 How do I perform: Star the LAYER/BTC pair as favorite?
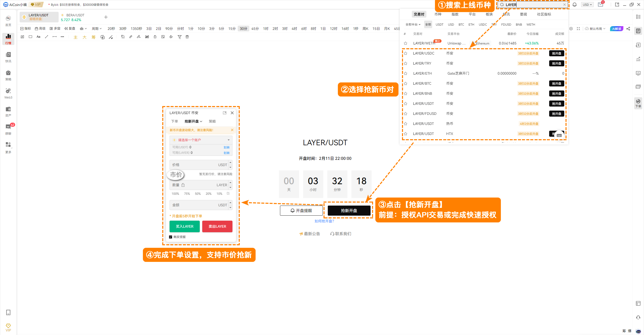click(x=406, y=83)
